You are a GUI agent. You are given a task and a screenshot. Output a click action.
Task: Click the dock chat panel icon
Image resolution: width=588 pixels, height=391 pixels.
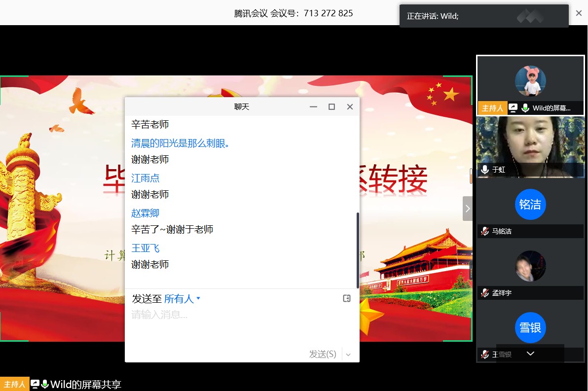347,298
